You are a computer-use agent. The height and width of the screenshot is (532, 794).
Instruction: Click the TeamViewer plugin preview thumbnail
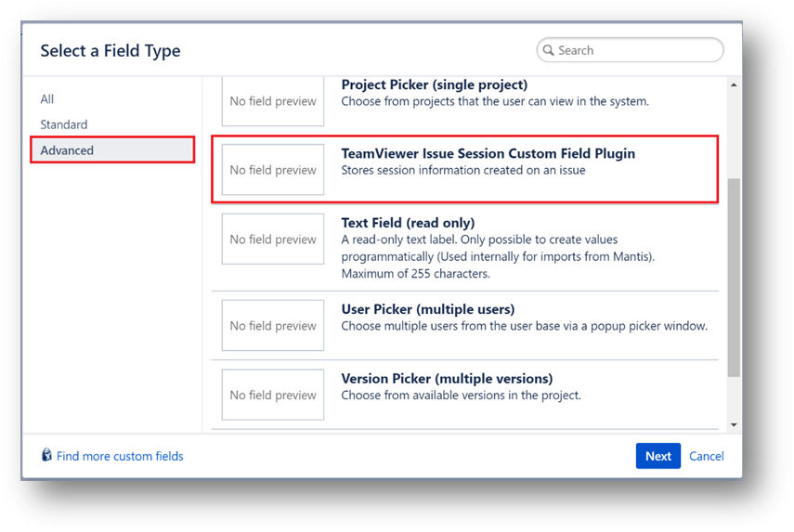pyautogui.click(x=273, y=170)
